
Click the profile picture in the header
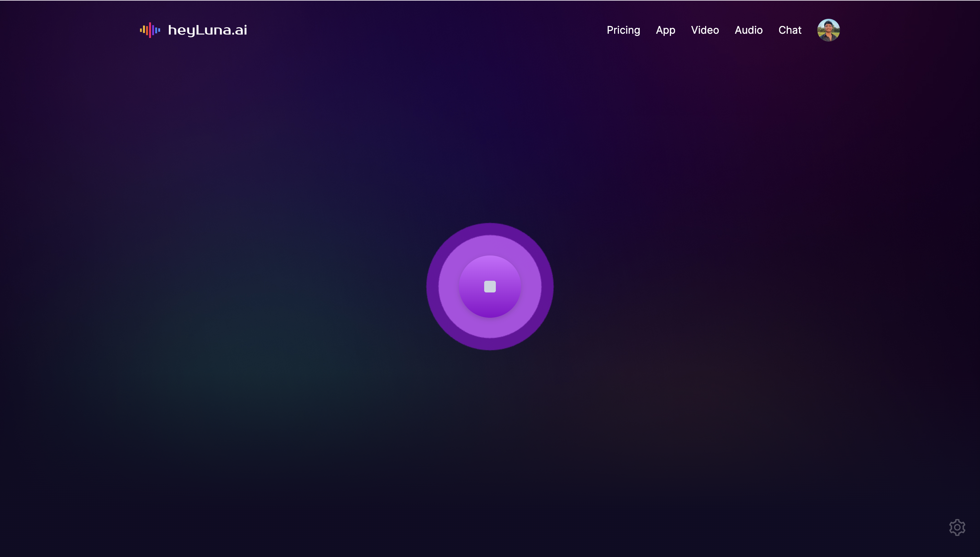(x=828, y=30)
